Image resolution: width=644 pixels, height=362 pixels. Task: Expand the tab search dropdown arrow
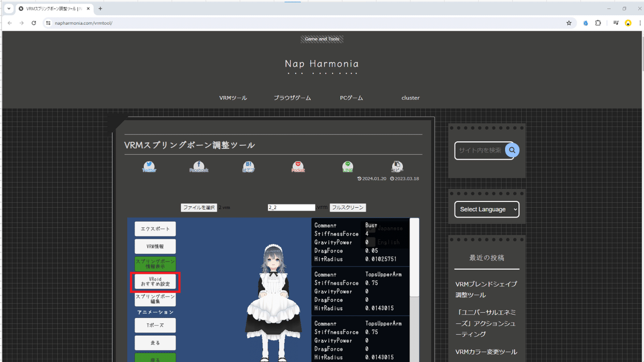pyautogui.click(x=9, y=9)
